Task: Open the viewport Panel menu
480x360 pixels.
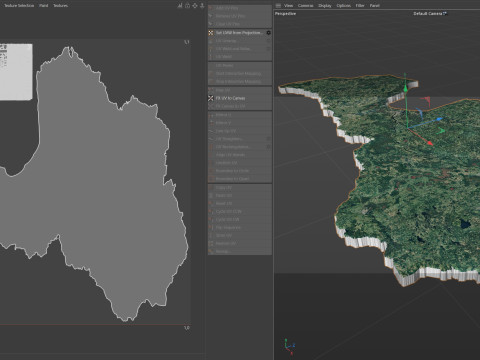Action: coord(374,5)
